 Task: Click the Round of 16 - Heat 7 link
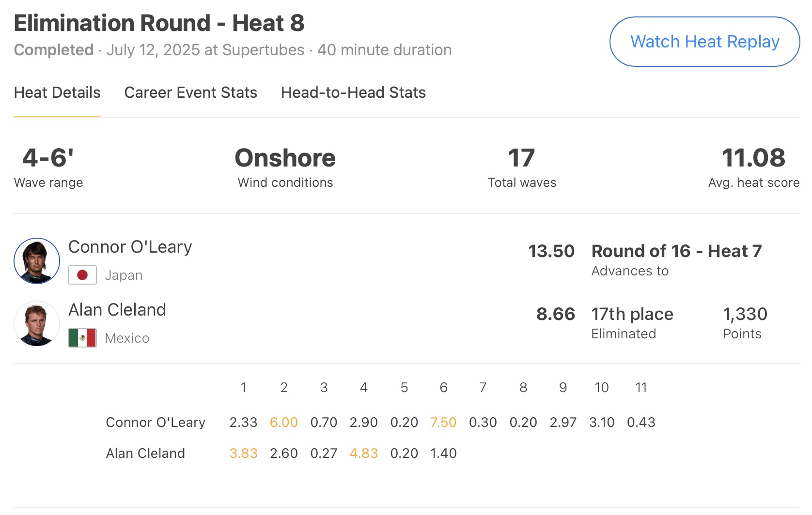[676, 251]
